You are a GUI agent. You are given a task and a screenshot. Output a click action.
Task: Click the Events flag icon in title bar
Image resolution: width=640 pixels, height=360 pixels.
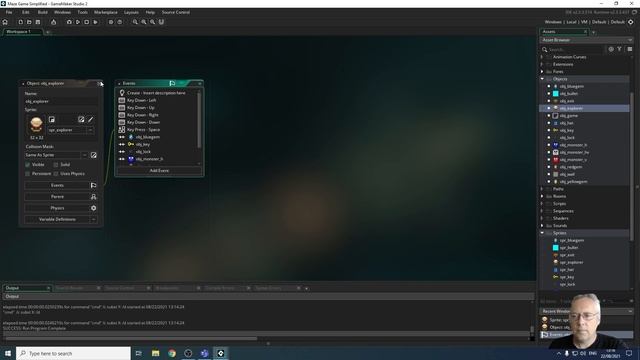click(x=172, y=83)
